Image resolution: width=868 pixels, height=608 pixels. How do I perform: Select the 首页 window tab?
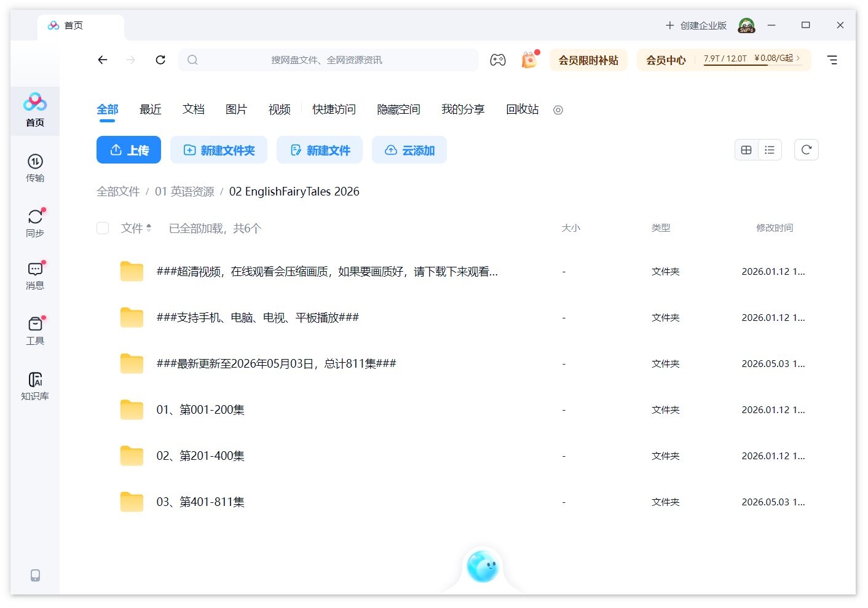pos(81,26)
